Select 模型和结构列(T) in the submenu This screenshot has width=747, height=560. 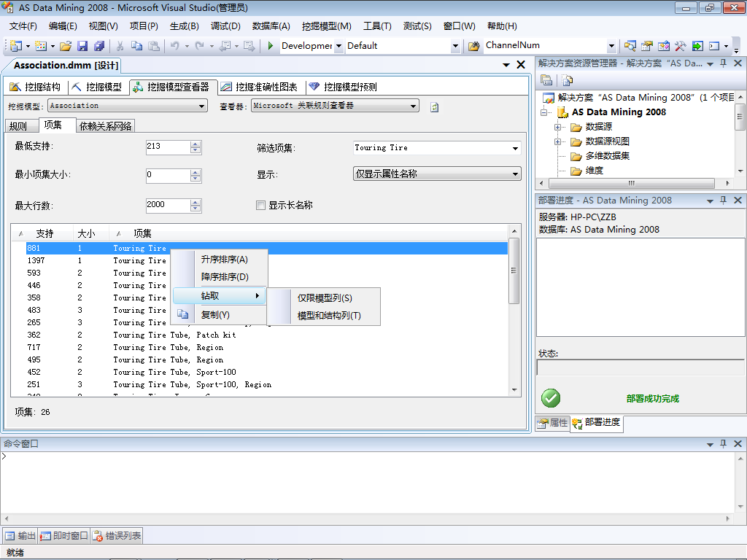(329, 316)
